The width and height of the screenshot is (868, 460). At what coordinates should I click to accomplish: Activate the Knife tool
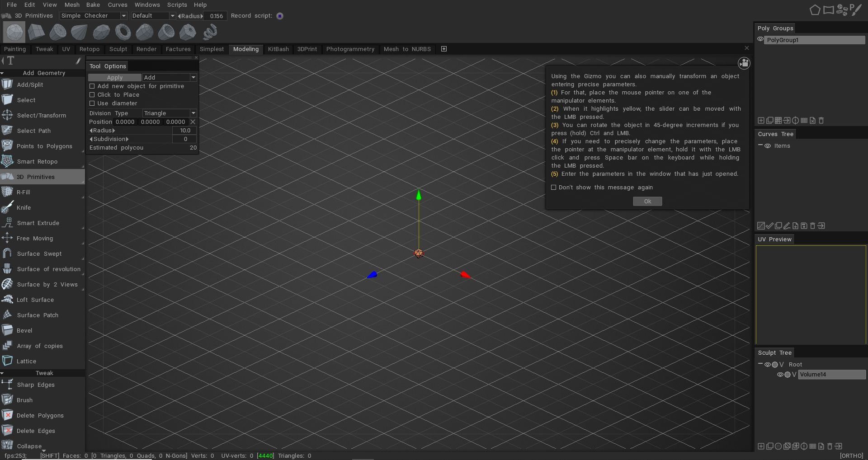(x=24, y=208)
